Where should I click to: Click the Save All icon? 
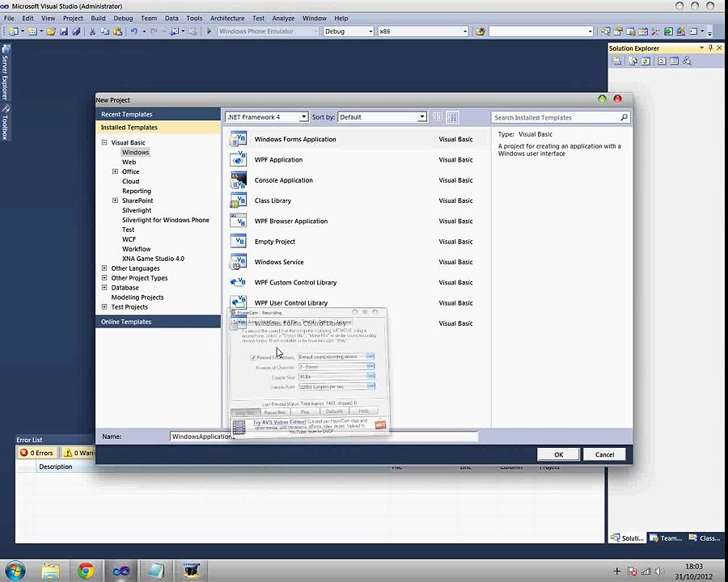[x=76, y=32]
